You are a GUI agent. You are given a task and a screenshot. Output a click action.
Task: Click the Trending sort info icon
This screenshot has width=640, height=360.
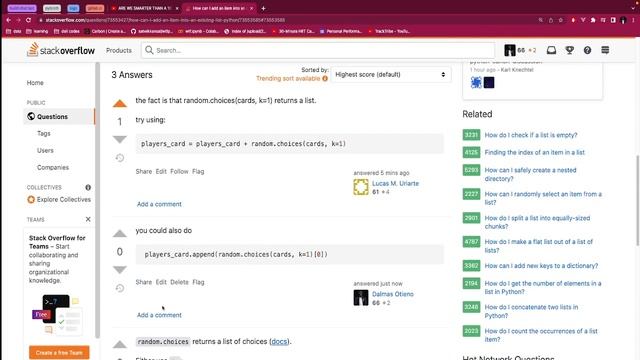point(325,78)
